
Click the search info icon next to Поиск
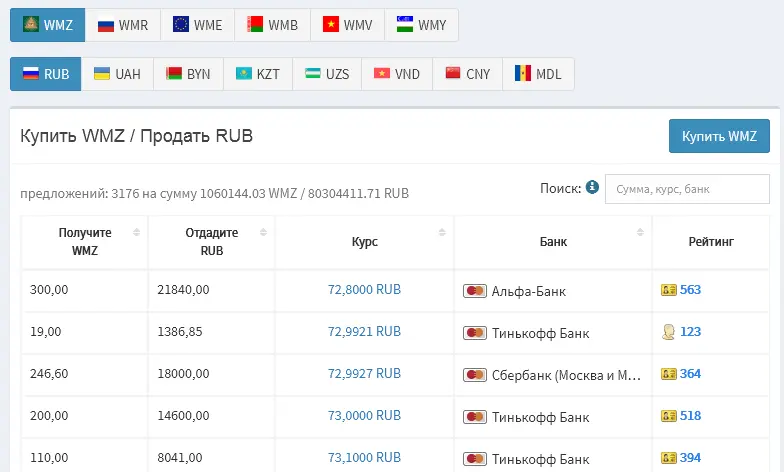(x=592, y=187)
